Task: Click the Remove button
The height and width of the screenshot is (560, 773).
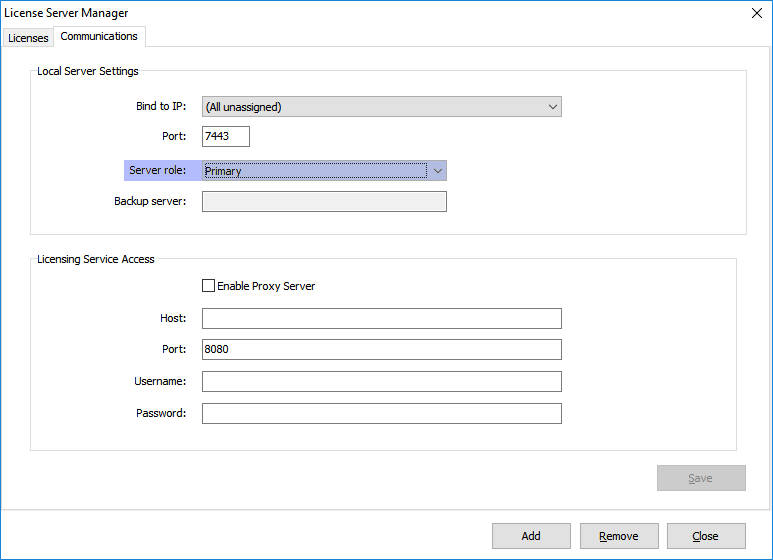Action: click(618, 536)
